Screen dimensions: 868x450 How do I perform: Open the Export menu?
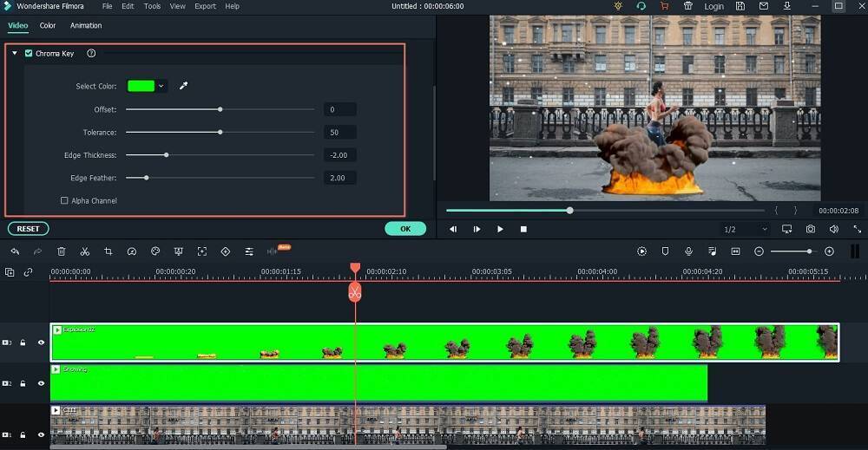click(205, 6)
